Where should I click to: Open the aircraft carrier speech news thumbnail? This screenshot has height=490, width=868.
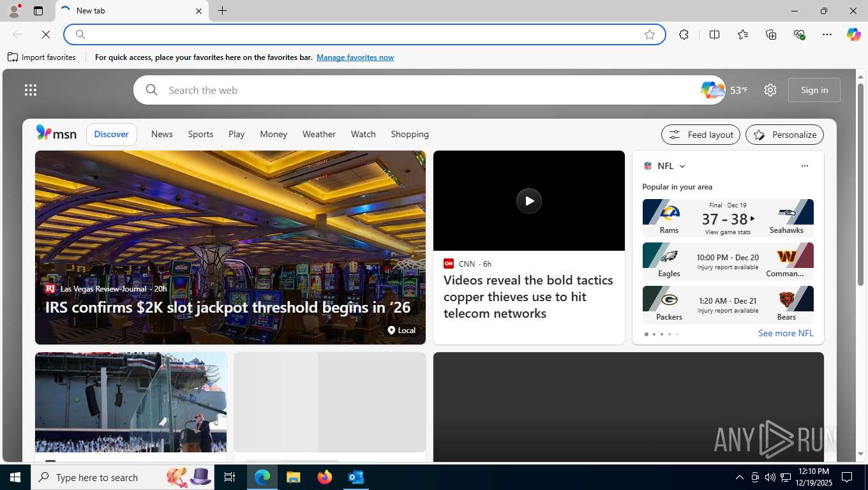pos(131,403)
